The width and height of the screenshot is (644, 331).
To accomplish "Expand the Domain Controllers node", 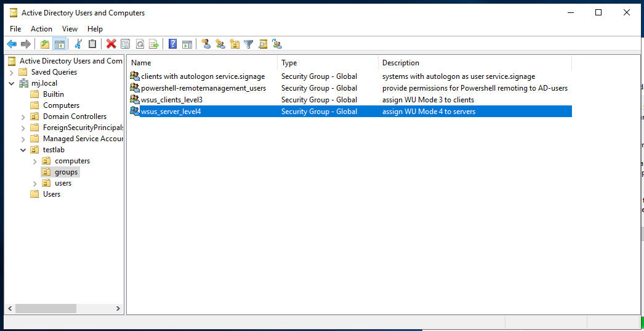I will pyautogui.click(x=23, y=116).
